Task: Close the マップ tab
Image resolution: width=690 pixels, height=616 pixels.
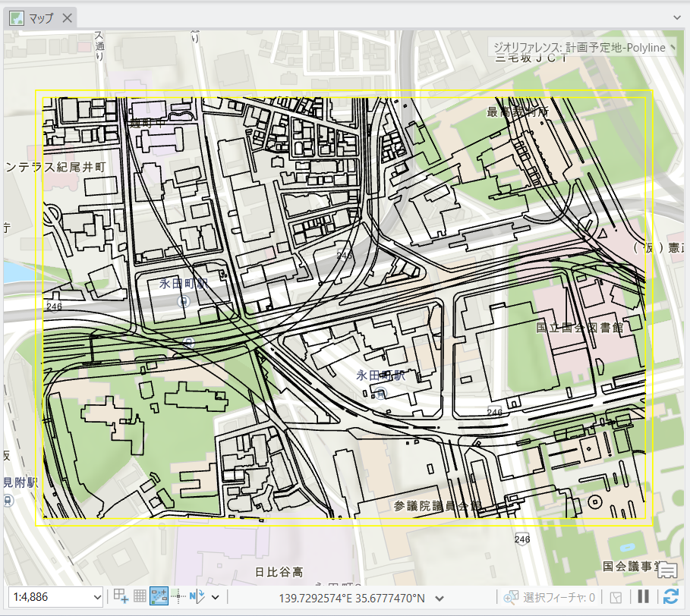Action: point(67,18)
